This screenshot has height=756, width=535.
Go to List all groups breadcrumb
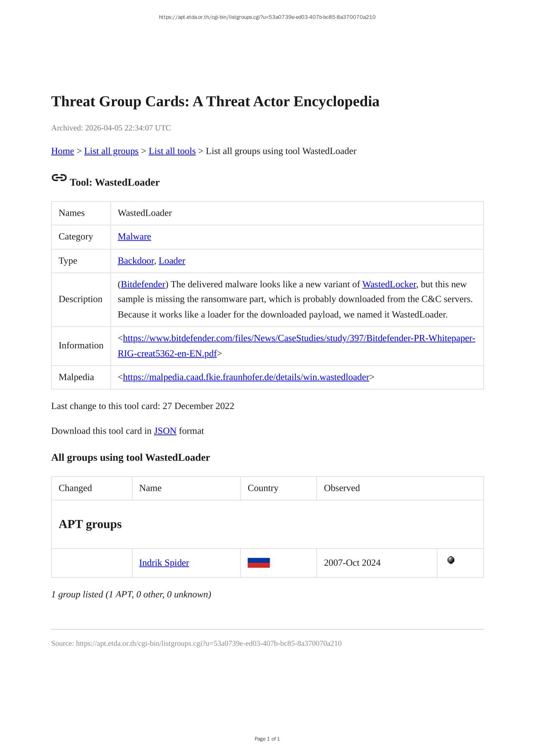(x=111, y=151)
